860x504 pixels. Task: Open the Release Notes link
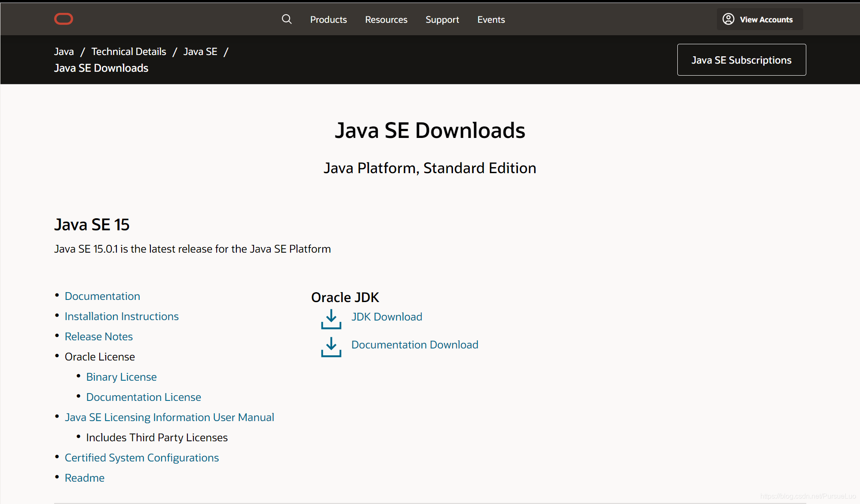[98, 336]
